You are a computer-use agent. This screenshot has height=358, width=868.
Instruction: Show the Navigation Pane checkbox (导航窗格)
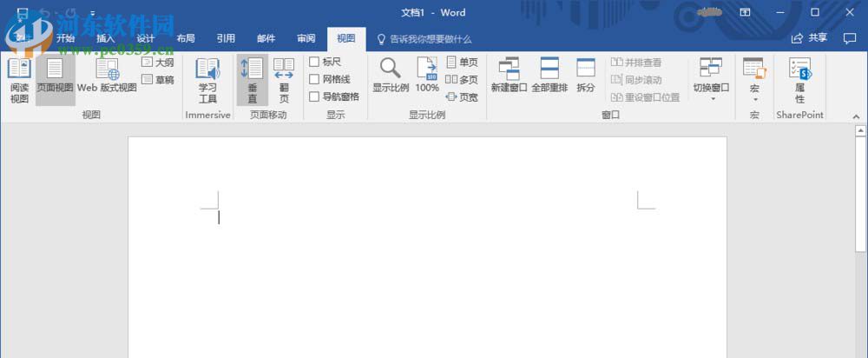point(314,96)
